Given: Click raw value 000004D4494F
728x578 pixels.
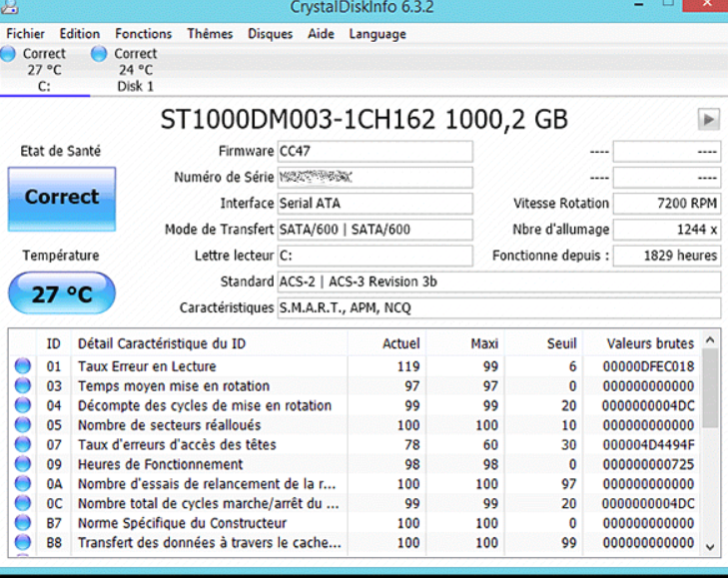Looking at the screenshot, I should (x=648, y=445).
